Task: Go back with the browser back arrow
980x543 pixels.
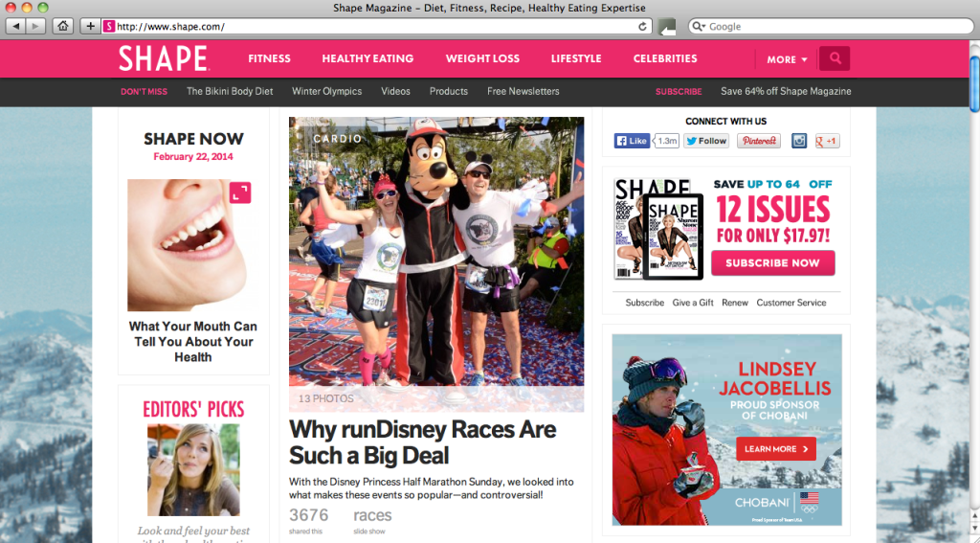Action: pos(15,26)
